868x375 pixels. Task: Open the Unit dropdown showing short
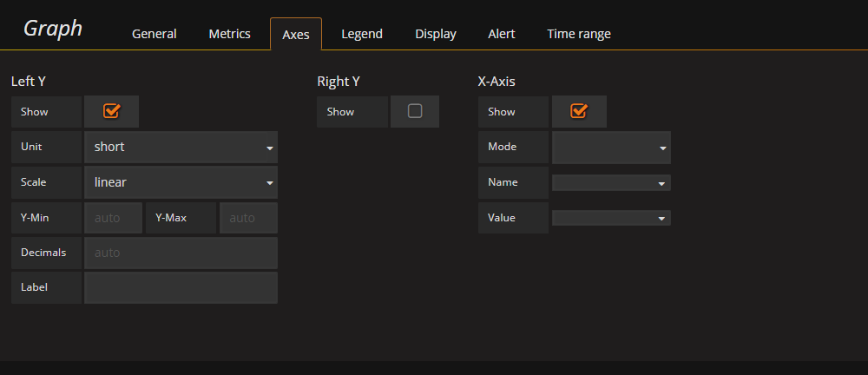[x=181, y=148]
